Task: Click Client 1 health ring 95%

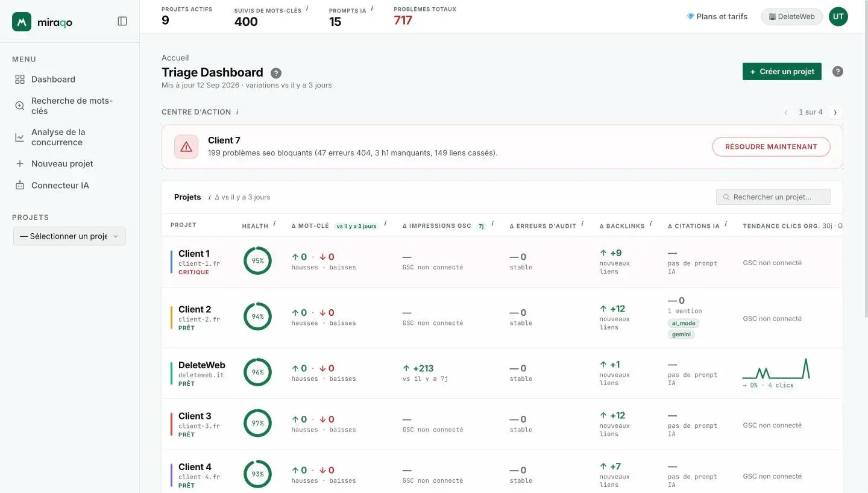Action: [257, 261]
